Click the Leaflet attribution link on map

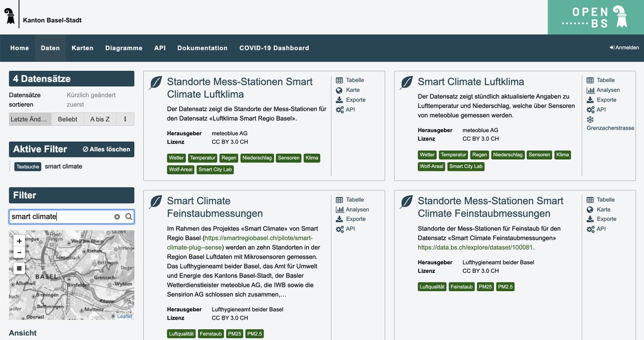click(125, 316)
